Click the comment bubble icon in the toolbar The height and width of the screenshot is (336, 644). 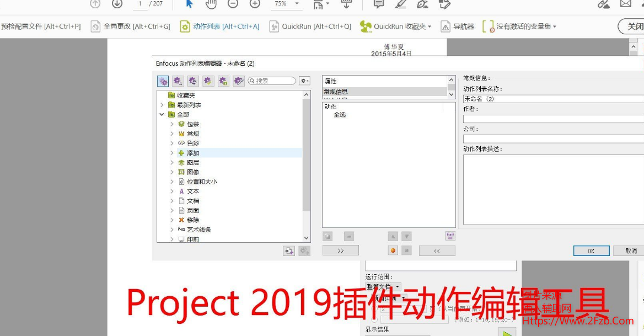pyautogui.click(x=379, y=4)
